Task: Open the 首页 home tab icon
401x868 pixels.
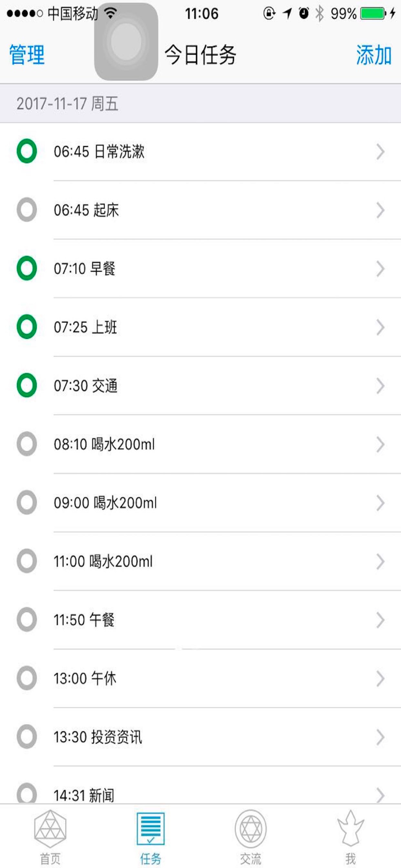Action: [50, 829]
